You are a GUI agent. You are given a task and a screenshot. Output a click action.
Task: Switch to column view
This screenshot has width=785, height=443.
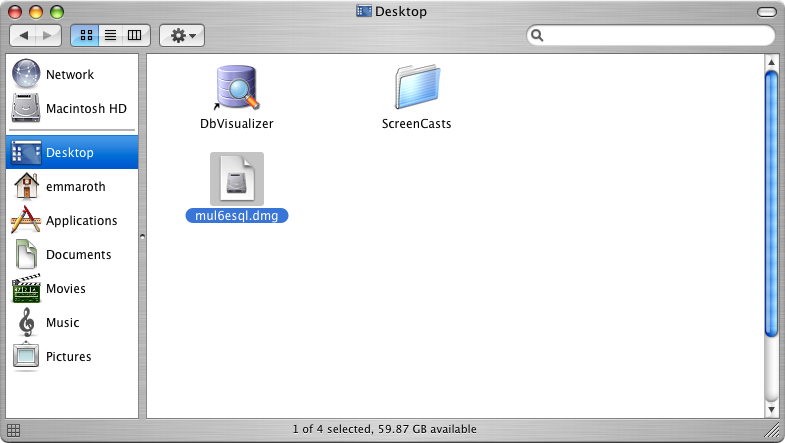pyautogui.click(x=136, y=36)
